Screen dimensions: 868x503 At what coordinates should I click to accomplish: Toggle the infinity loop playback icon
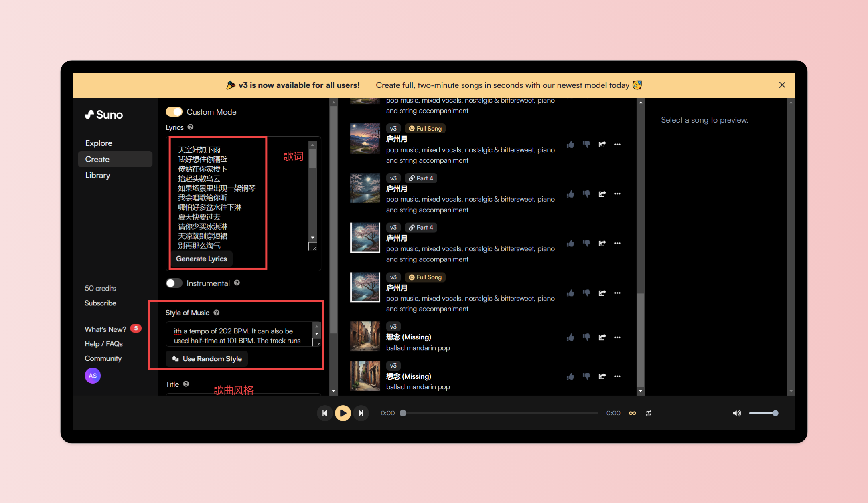click(632, 413)
